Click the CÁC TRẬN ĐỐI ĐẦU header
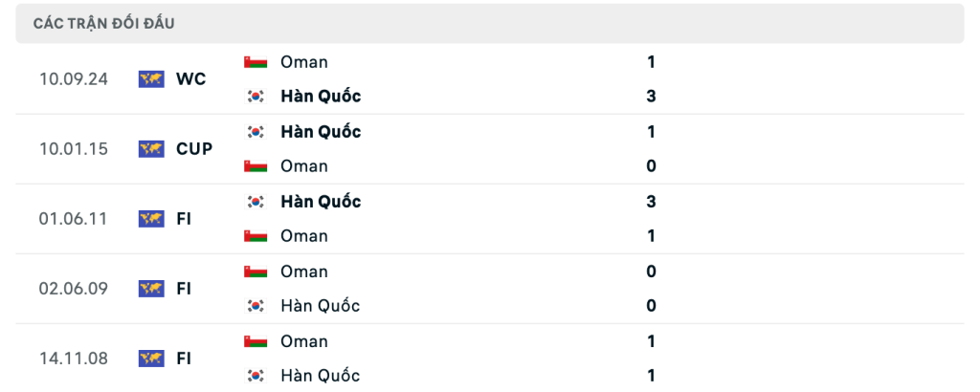 (x=103, y=24)
